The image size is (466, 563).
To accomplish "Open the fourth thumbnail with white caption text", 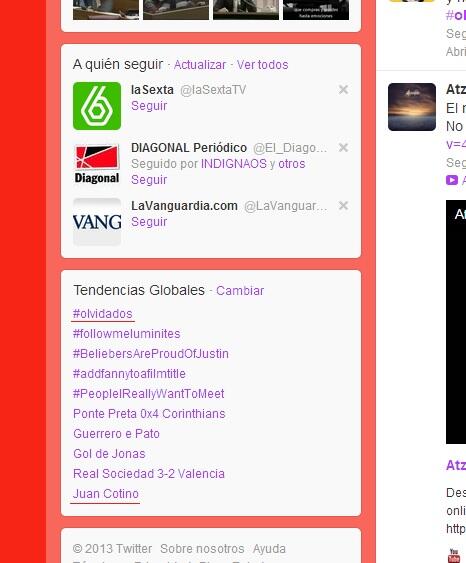I will [316, 10].
